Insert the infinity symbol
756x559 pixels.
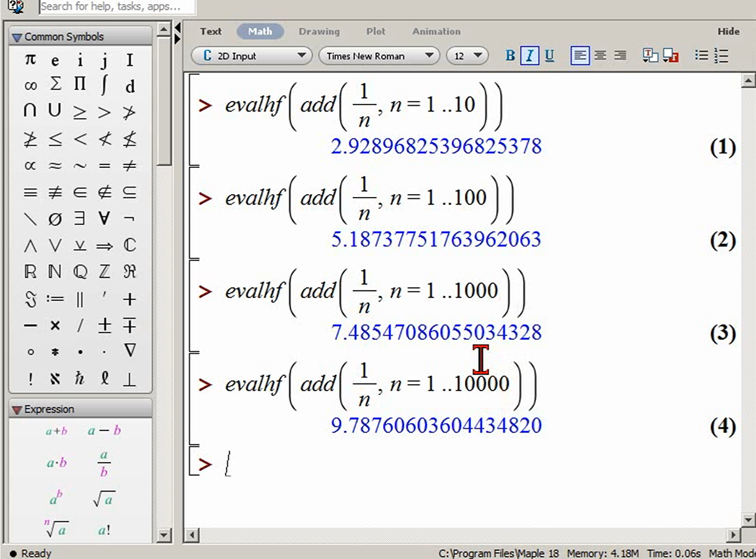[x=30, y=86]
